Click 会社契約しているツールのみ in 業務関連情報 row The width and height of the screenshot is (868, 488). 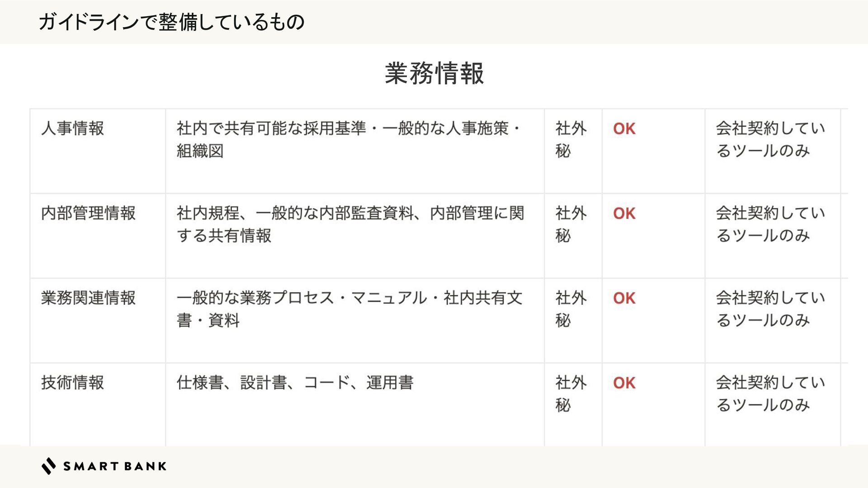click(770, 309)
